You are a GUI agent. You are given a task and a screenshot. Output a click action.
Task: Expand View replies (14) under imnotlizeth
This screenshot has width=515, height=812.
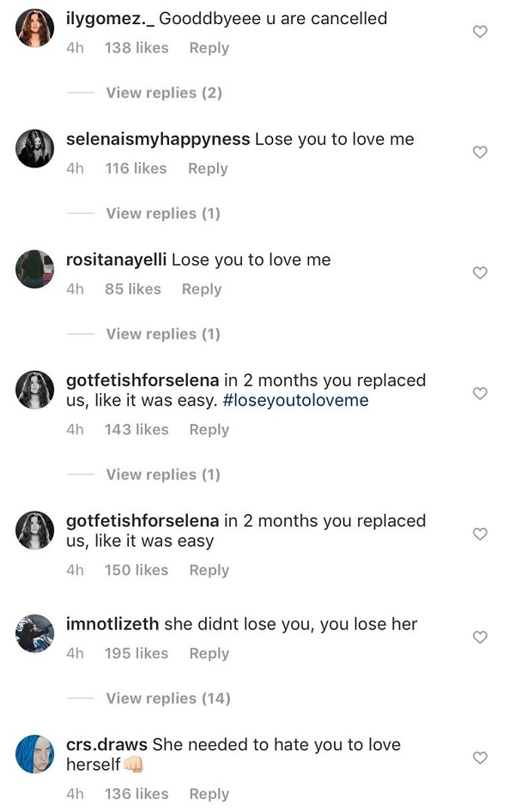pyautogui.click(x=167, y=699)
